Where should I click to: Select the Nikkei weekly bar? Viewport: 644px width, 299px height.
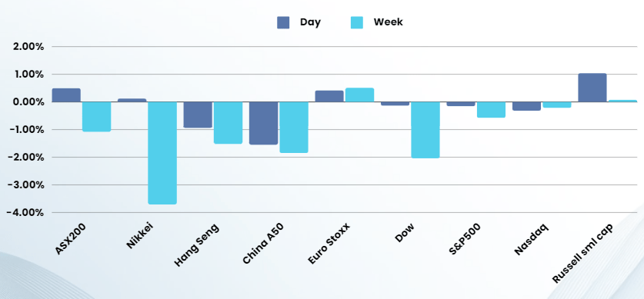[x=162, y=153]
